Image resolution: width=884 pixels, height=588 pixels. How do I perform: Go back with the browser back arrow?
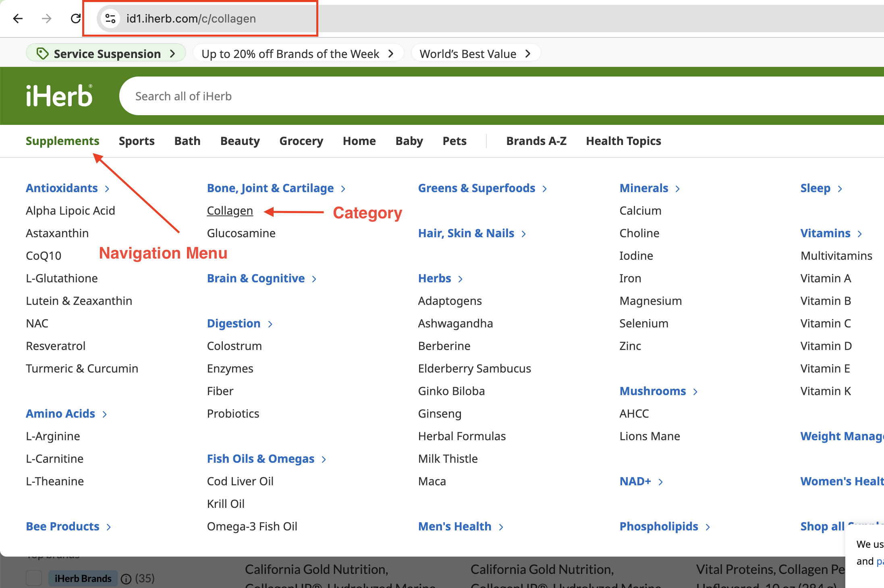coord(18,19)
